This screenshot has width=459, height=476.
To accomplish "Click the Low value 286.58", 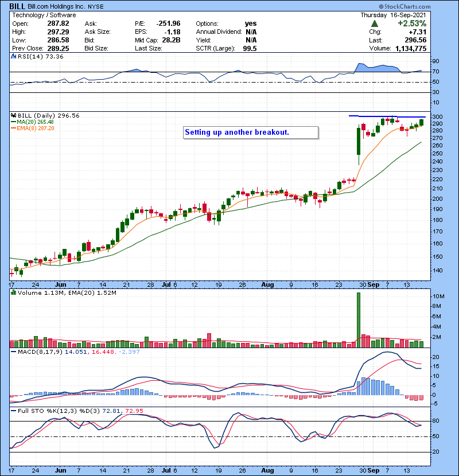I will tap(58, 40).
